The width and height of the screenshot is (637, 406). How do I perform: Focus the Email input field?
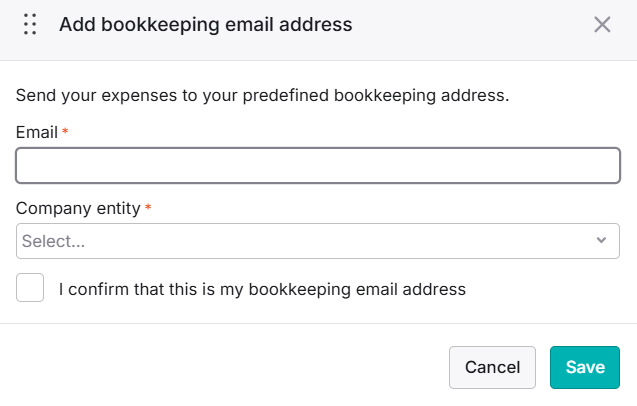(318, 165)
